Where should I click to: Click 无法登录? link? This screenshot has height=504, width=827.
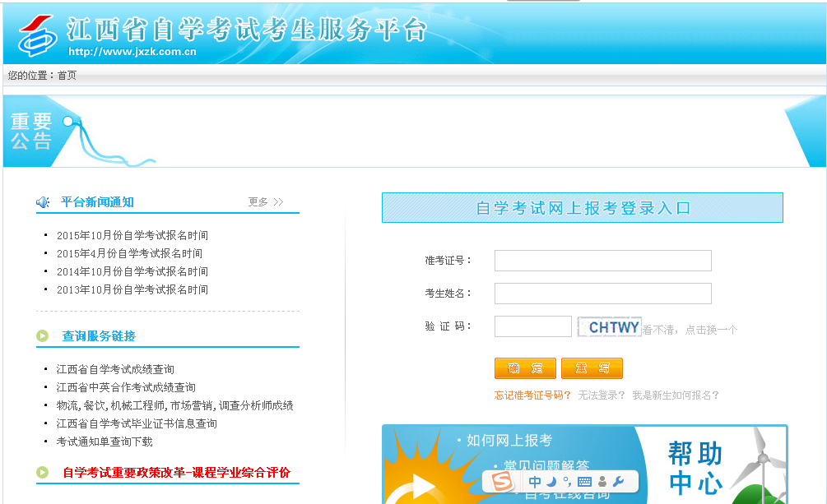[x=602, y=395]
